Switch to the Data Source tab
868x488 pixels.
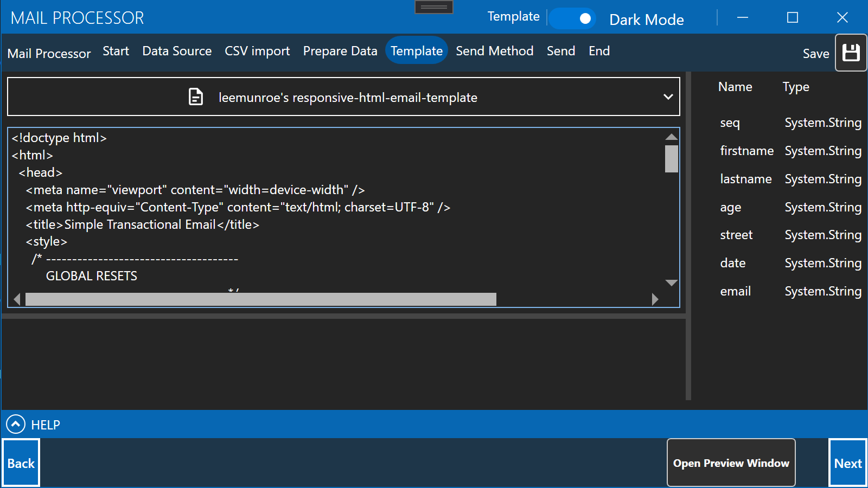click(x=177, y=51)
